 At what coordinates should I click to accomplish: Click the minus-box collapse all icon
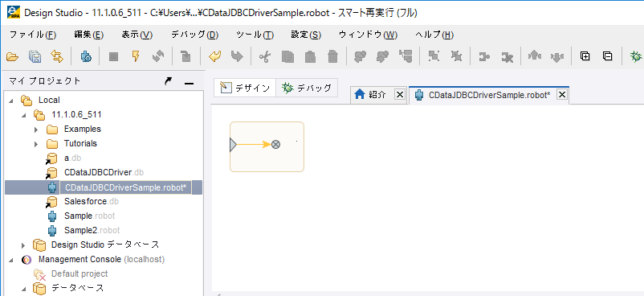coord(607,56)
